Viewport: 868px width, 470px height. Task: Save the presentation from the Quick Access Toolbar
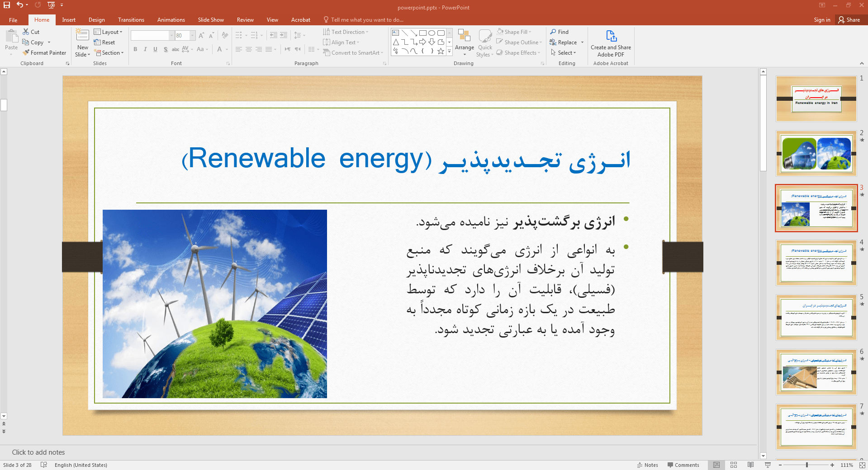[x=7, y=5]
